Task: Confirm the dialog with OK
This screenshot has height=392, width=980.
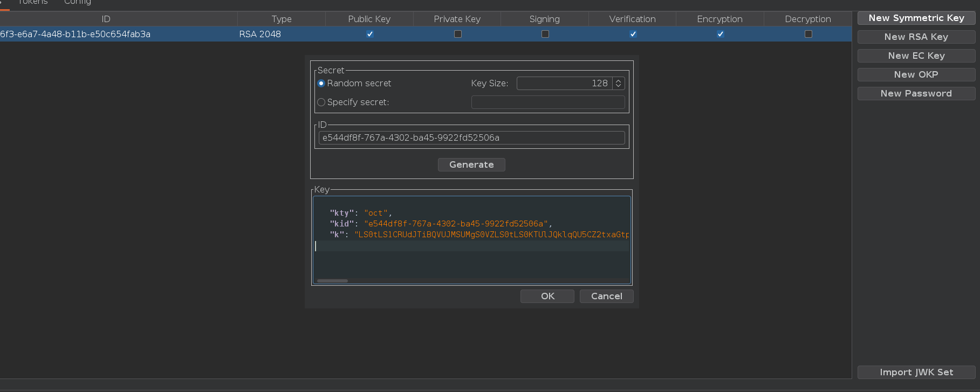Action: [547, 297]
